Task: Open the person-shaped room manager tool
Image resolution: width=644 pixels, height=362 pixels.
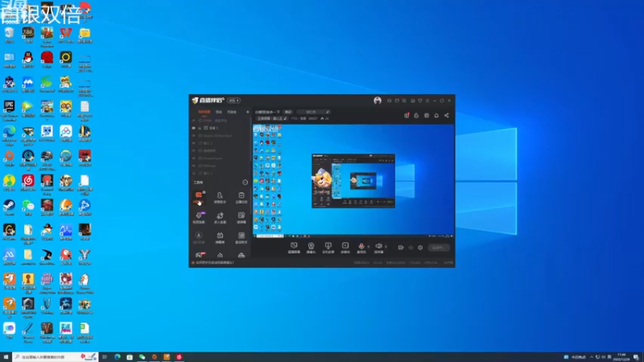Action: (x=220, y=197)
